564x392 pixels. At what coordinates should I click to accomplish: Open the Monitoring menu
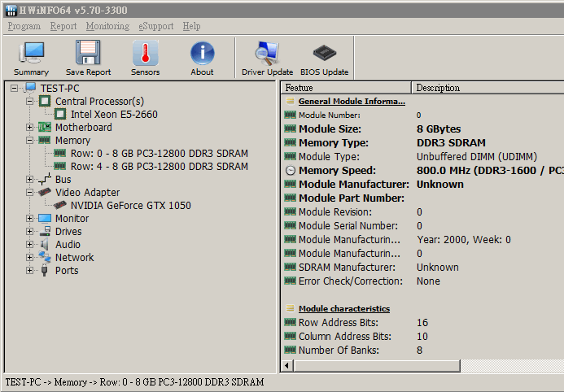pos(107,26)
